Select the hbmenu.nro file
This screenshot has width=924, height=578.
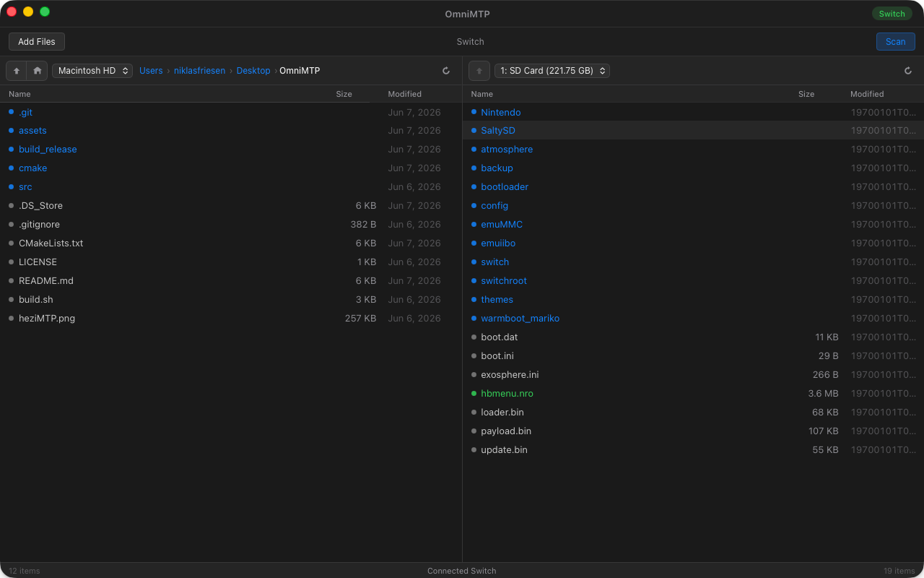tap(693, 394)
